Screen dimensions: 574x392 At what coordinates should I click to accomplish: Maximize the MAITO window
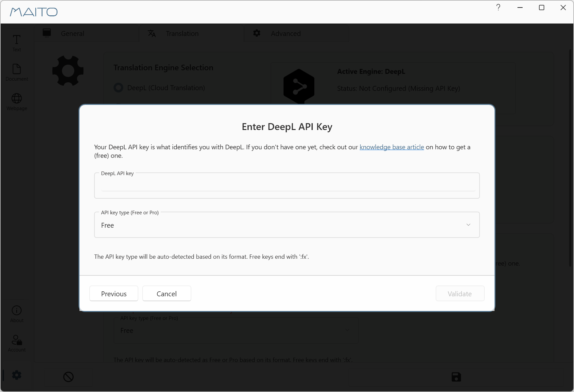pyautogui.click(x=542, y=8)
